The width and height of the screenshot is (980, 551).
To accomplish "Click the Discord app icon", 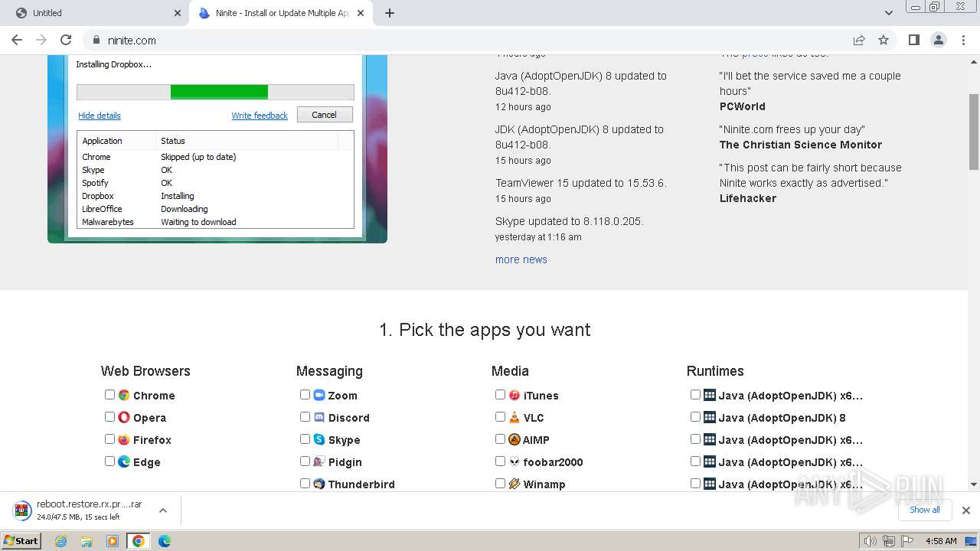I will (x=319, y=418).
